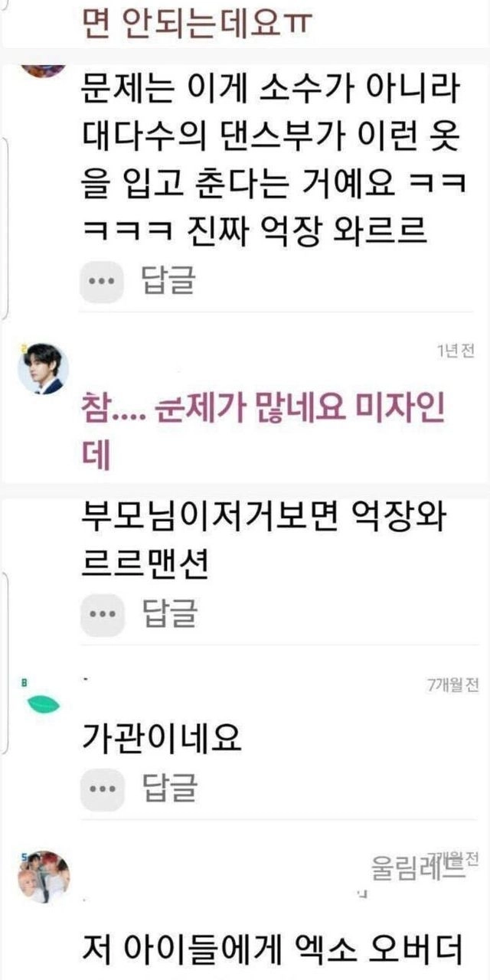Tap the suited man profile avatar
This screenshot has height=980, width=490.
click(43, 369)
